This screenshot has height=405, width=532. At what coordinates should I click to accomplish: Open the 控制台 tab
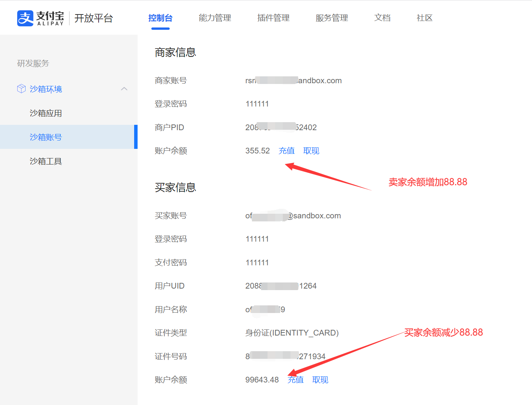161,18
